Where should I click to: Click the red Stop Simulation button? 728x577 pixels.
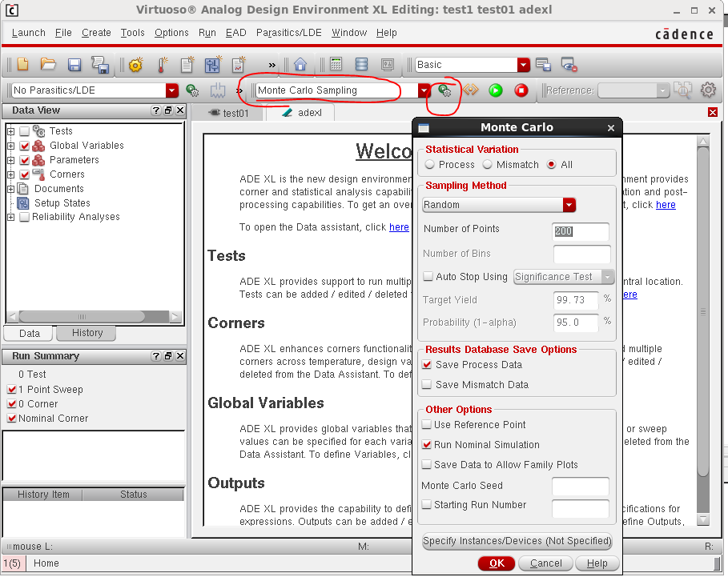pyautogui.click(x=521, y=90)
